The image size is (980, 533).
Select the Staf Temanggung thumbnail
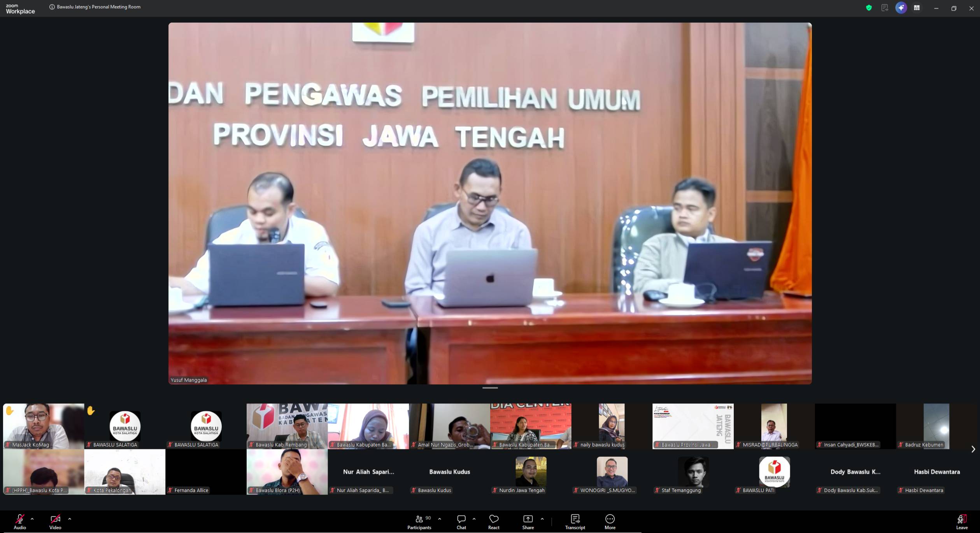pyautogui.click(x=693, y=472)
